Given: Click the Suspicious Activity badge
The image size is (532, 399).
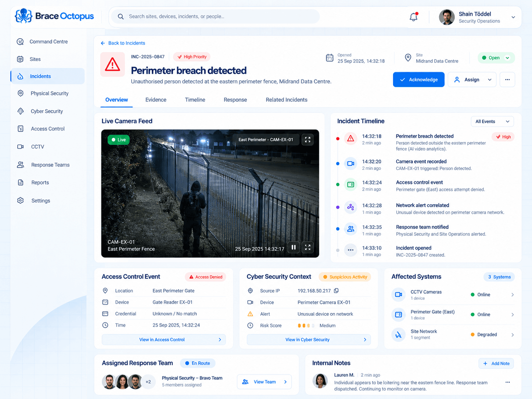Looking at the screenshot, I should click(x=345, y=277).
